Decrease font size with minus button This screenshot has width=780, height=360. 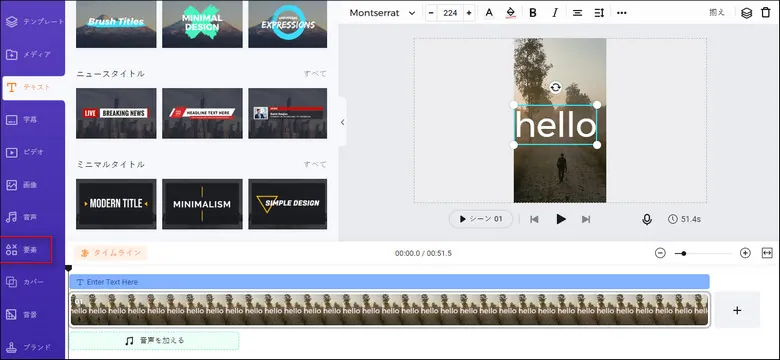[x=431, y=13]
